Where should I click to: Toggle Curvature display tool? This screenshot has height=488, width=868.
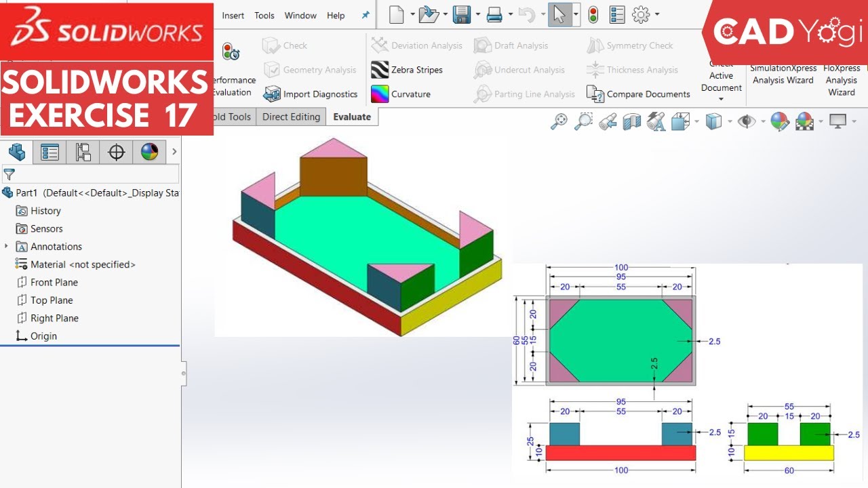click(401, 94)
